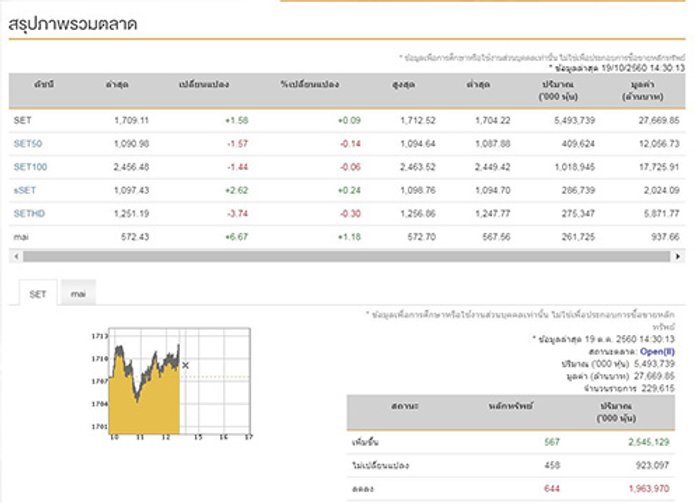Select SET percent change +0.09

point(349,121)
